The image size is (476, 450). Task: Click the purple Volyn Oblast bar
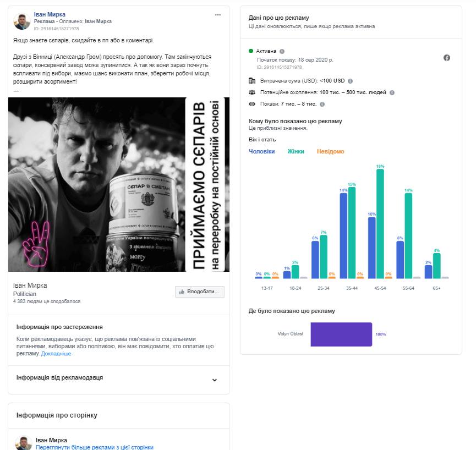click(341, 334)
